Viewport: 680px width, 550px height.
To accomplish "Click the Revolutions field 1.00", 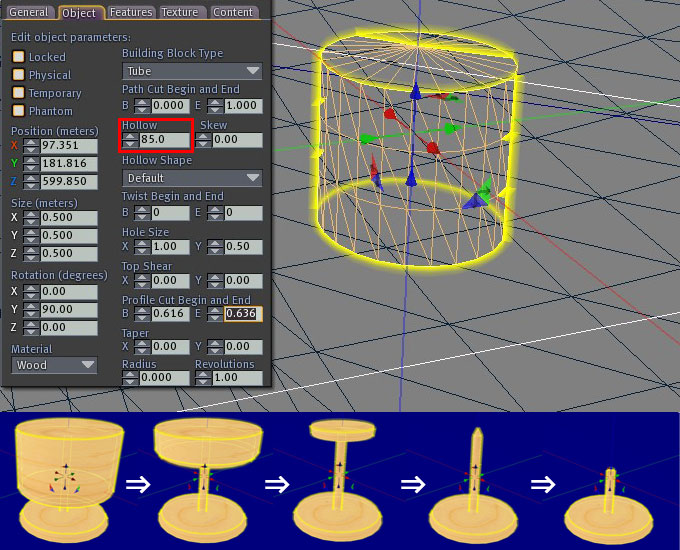I will [237, 377].
